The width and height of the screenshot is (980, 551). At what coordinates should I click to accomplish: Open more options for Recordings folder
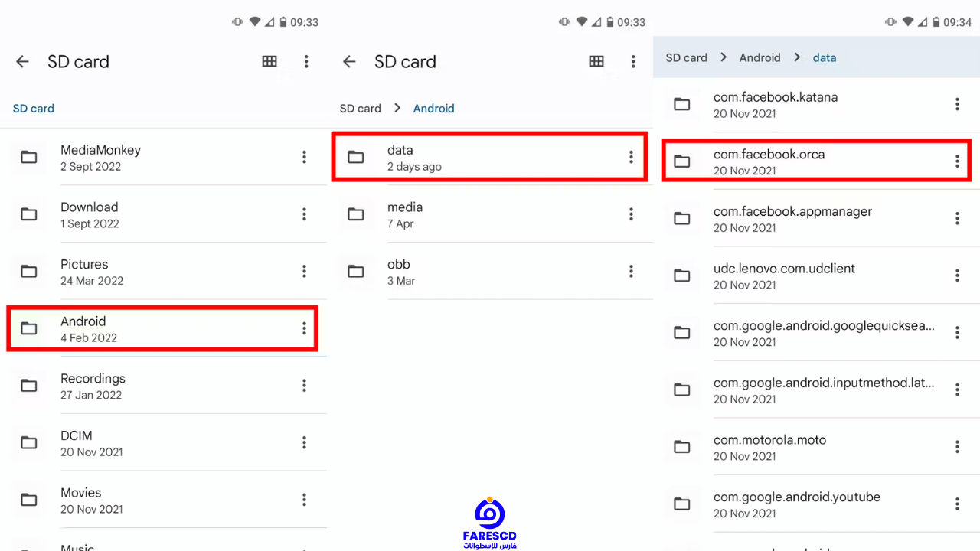(x=304, y=386)
